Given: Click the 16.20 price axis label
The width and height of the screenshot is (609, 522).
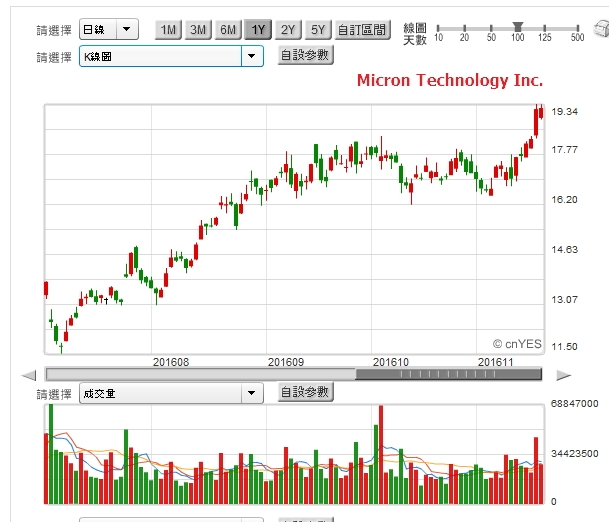Looking at the screenshot, I should 564,200.
